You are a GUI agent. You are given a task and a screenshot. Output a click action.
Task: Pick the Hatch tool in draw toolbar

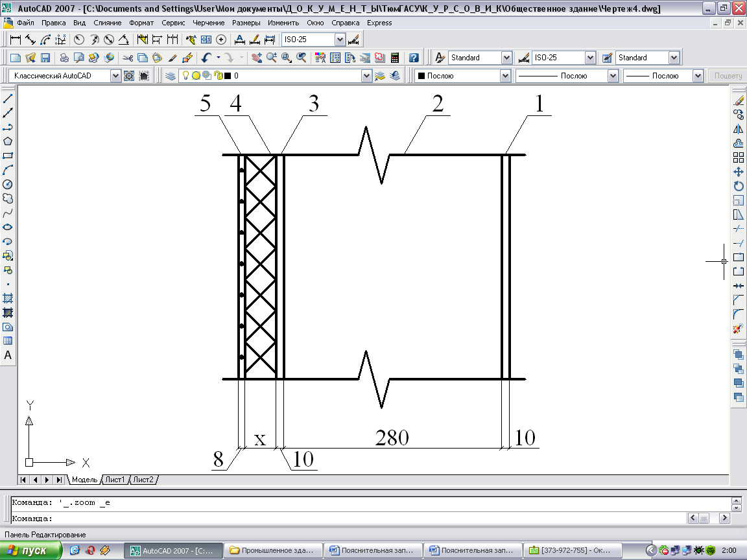[x=8, y=299]
